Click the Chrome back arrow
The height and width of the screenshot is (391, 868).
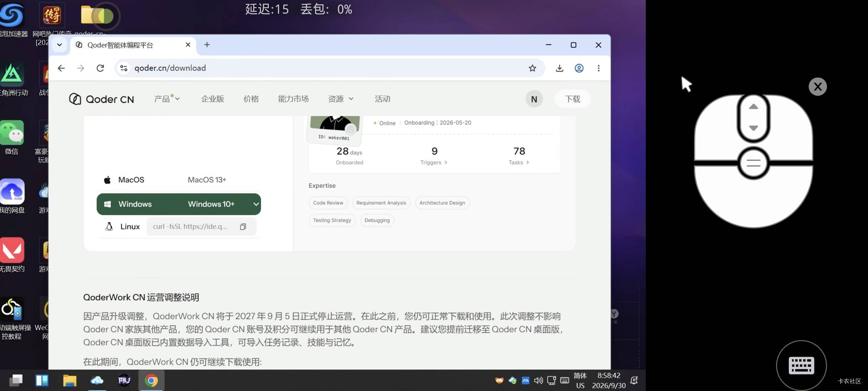coord(61,68)
